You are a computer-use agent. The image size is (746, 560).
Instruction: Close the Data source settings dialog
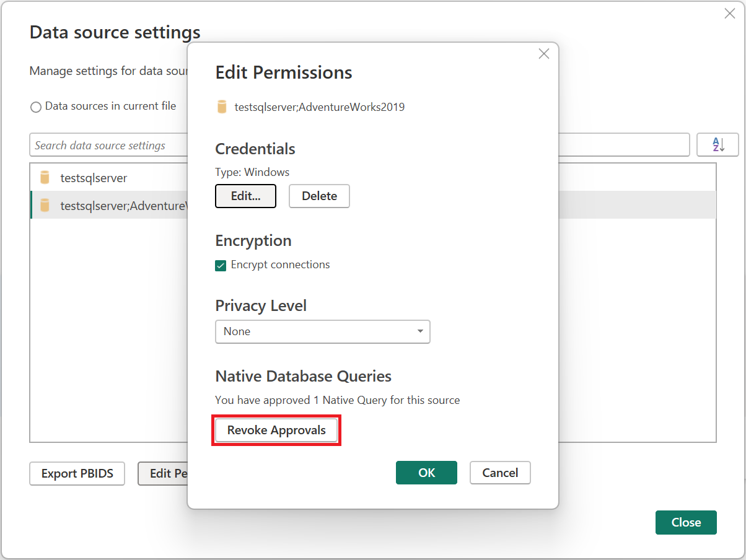[686, 522]
